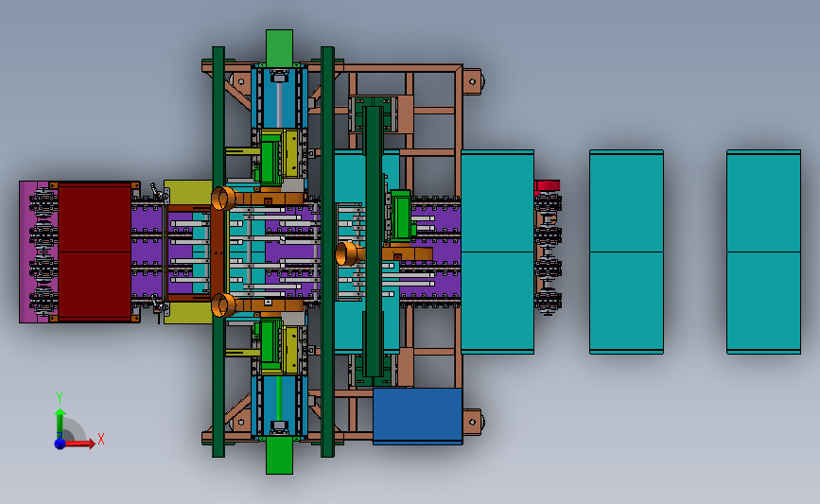Click the green Y axis arrow of the triad
Viewport: 820px width, 504px height.
[61, 423]
